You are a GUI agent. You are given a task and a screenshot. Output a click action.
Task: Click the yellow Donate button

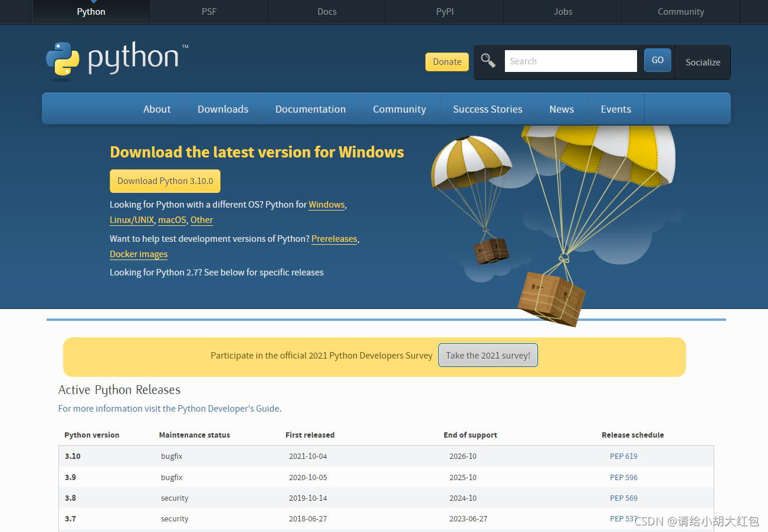[447, 62]
